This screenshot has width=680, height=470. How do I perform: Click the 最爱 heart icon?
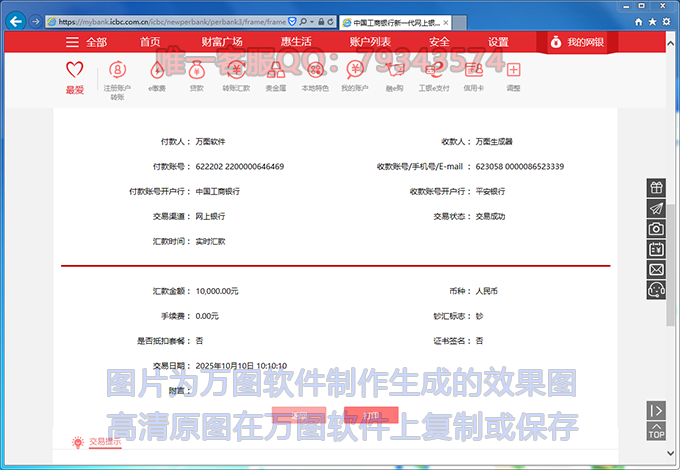(75, 71)
